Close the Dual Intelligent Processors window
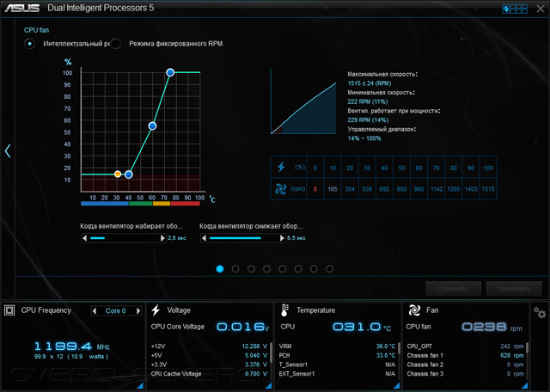This screenshot has height=392, width=550. click(541, 9)
